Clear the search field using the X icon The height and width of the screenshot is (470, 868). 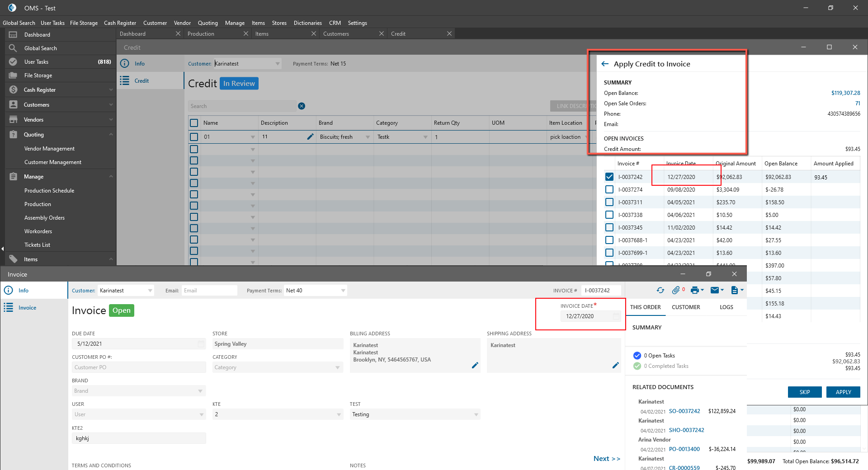coord(302,106)
